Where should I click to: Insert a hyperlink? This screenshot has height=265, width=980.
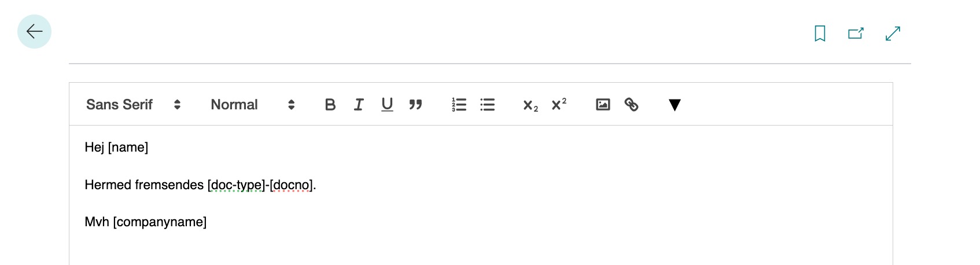tap(631, 105)
